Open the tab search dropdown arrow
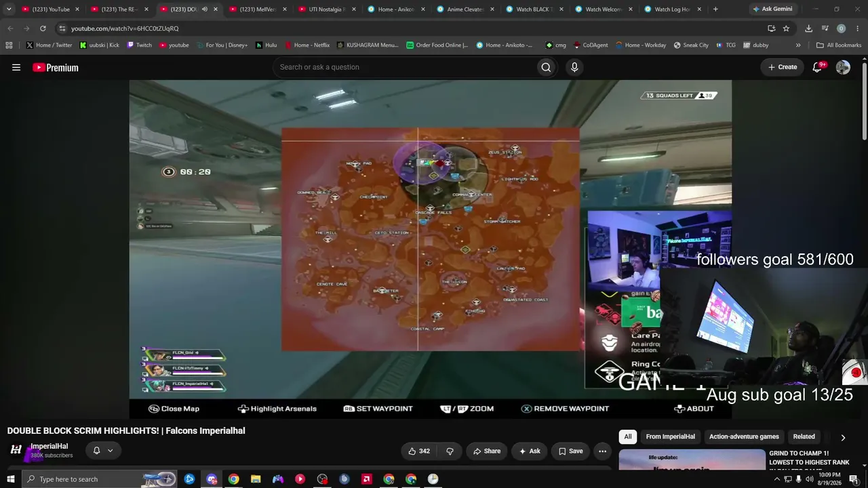This screenshot has height=488, width=868. coord(9,9)
